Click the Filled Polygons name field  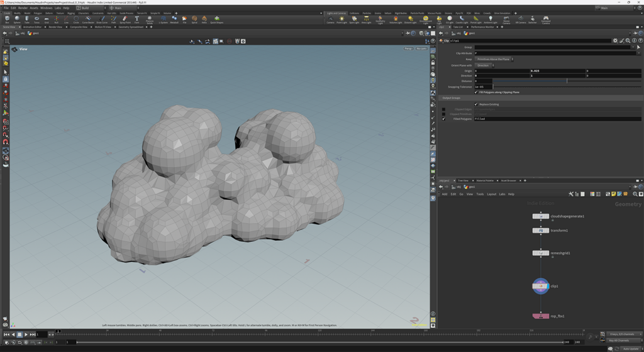pos(557,119)
